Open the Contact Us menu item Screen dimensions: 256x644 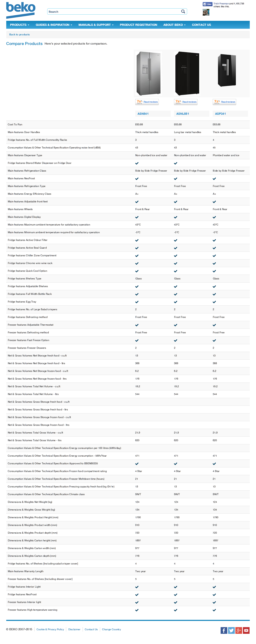pyautogui.click(x=201, y=25)
